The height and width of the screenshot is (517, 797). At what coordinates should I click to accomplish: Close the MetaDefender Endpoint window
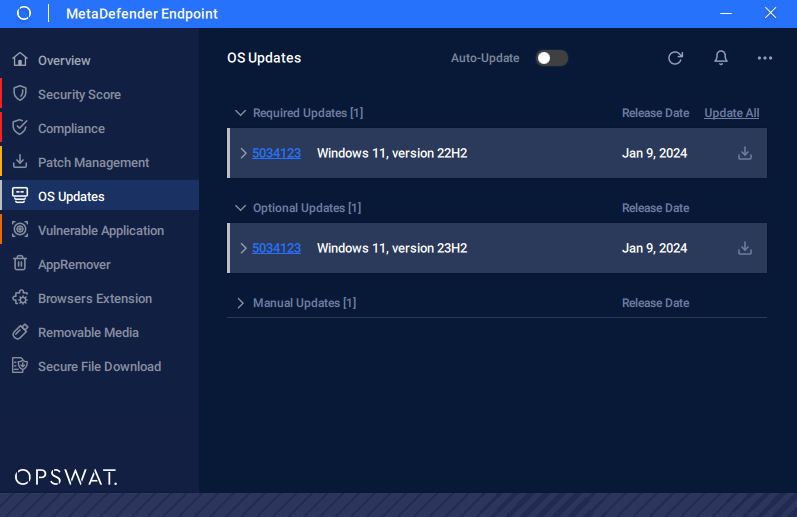tap(770, 13)
